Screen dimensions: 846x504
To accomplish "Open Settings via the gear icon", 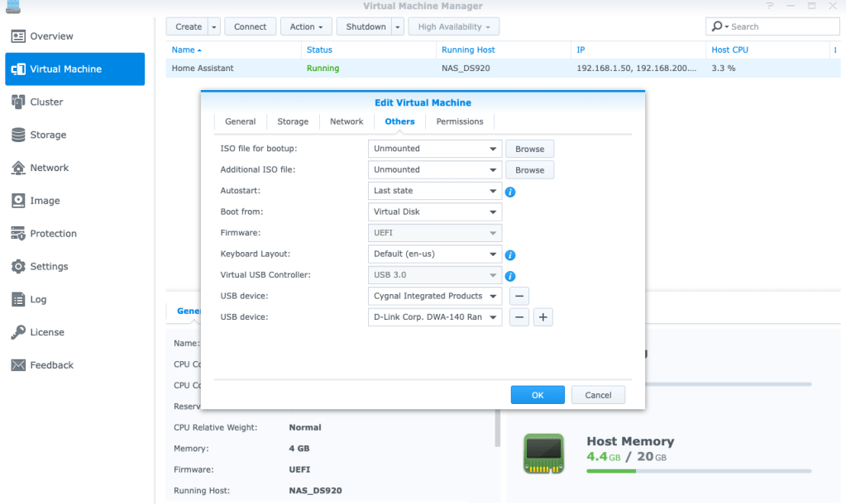I will point(18,267).
